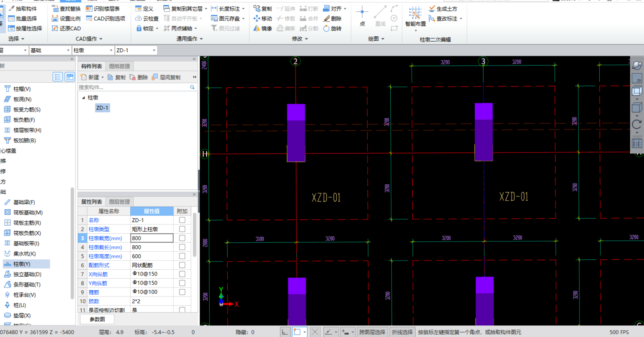Collapse the 柱墩 tree node

(x=83, y=98)
